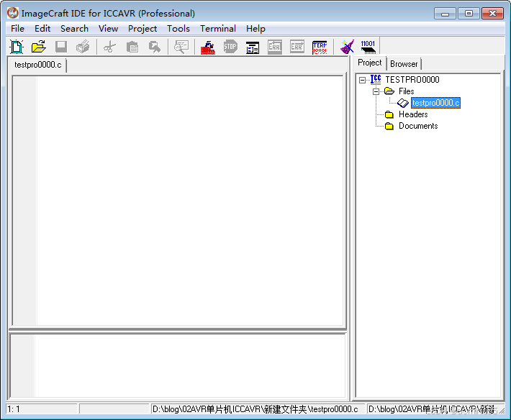Open the Terminal menu
Viewport: 511px width, 420px height.
[x=218, y=29]
